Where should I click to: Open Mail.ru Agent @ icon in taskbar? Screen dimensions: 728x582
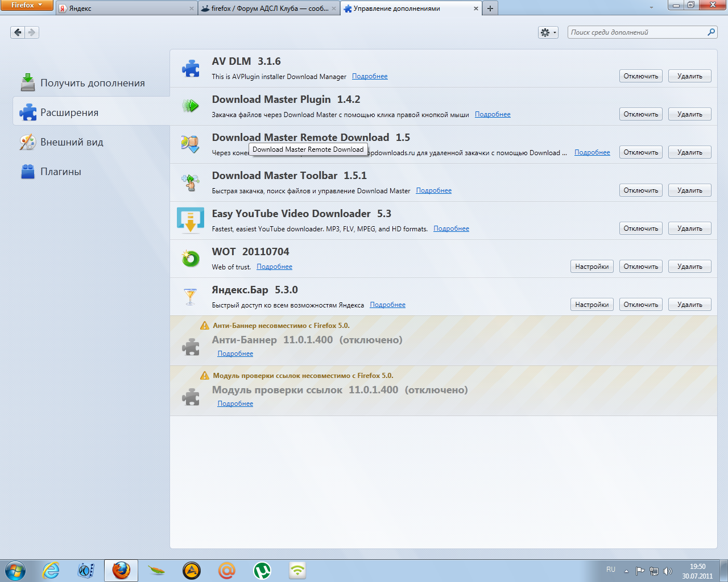[227, 570]
